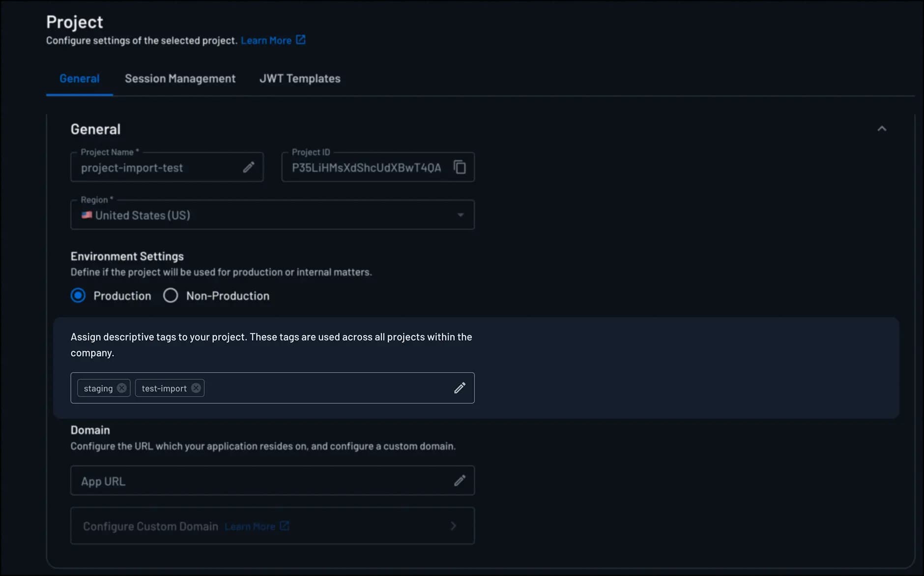Remove the test-import tag with its x icon
Viewport: 924px width, 576px height.
point(196,388)
